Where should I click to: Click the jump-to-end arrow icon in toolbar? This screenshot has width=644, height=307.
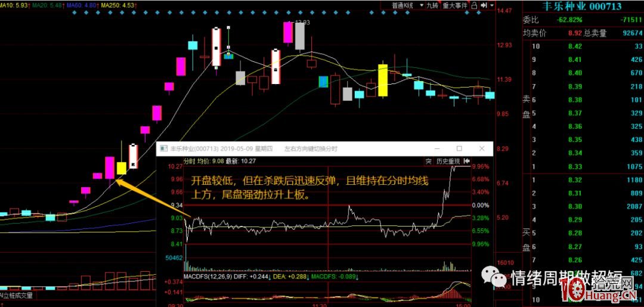coord(484,5)
